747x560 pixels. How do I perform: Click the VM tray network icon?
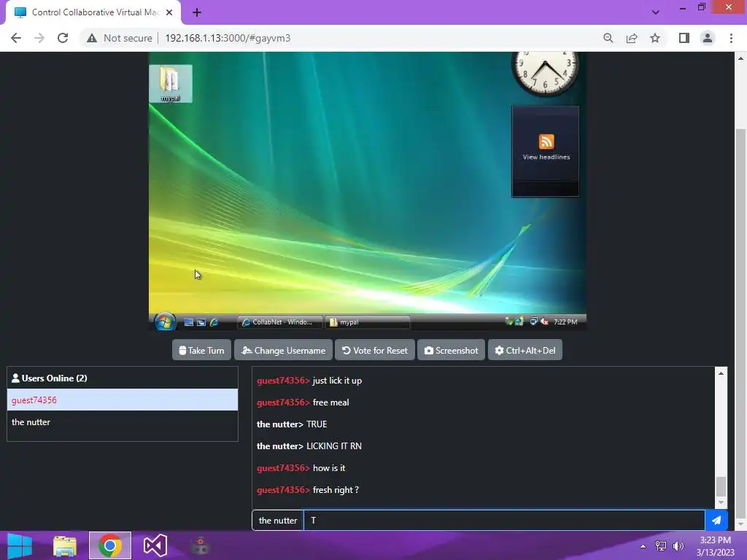[533, 322]
